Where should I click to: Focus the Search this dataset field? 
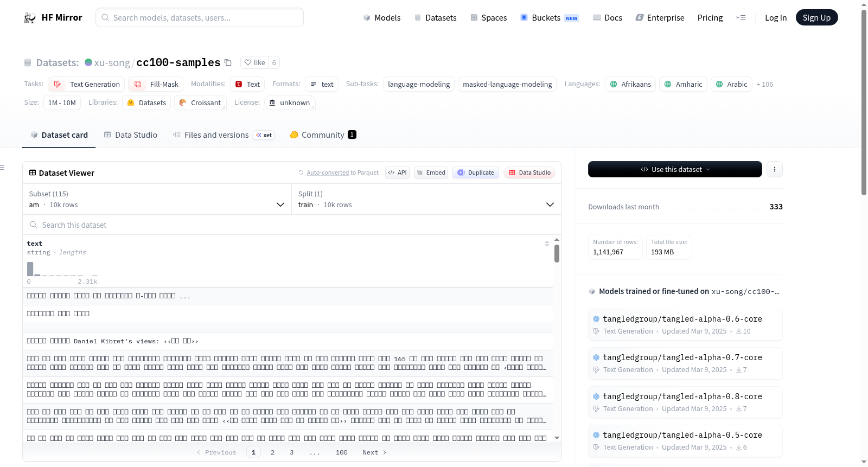[x=292, y=225]
